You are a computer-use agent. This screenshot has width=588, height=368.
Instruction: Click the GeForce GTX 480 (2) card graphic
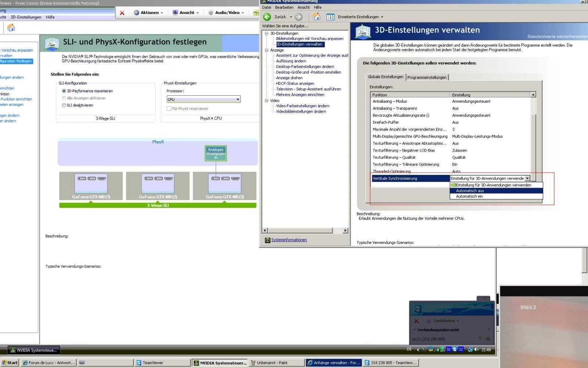pos(158,184)
